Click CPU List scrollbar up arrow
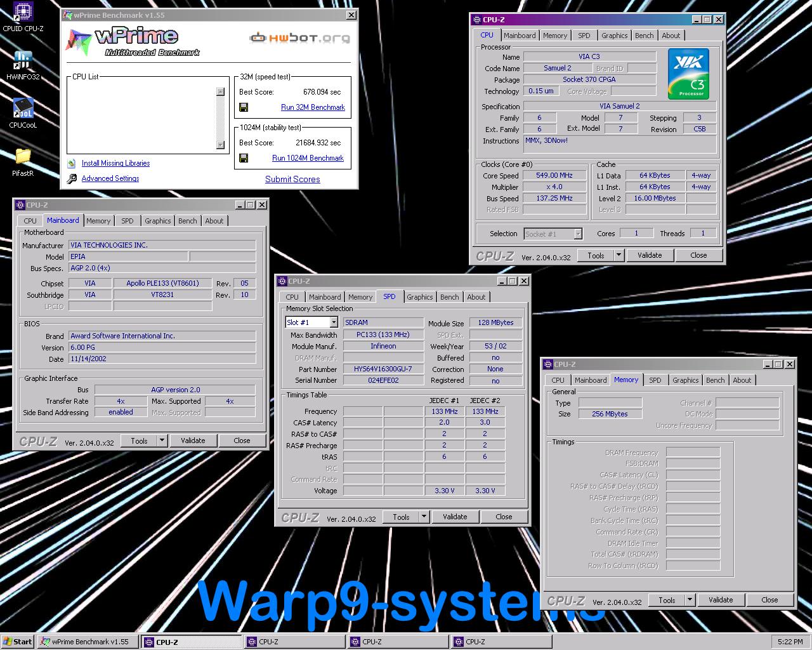812x650 pixels. pyautogui.click(x=220, y=91)
